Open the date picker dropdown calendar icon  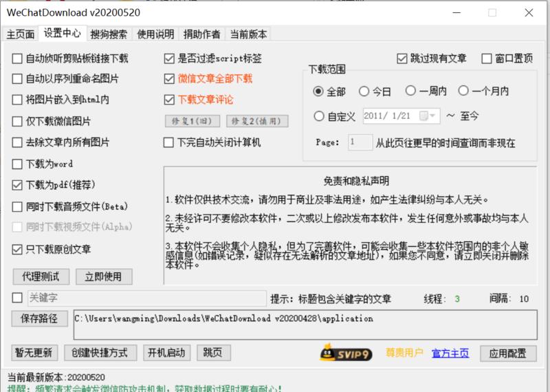(427, 116)
